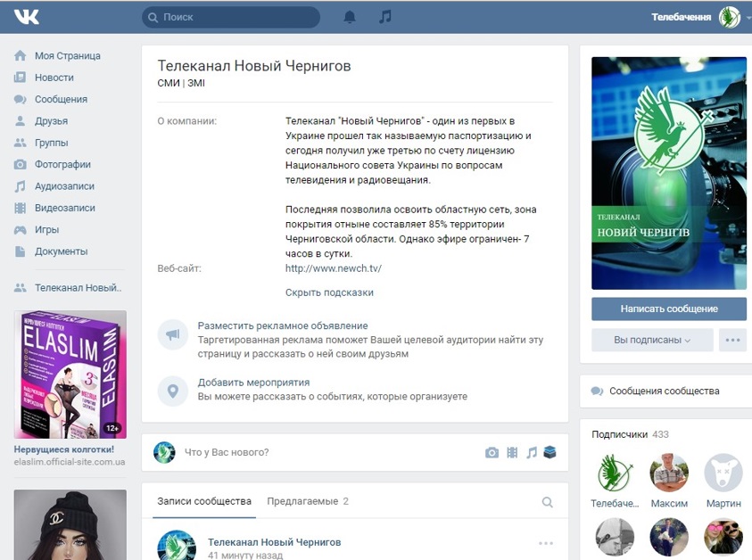Screen dimensions: 752x560
Task: Open the Телебачення profile avatar in header
Action: pyautogui.click(x=730, y=17)
